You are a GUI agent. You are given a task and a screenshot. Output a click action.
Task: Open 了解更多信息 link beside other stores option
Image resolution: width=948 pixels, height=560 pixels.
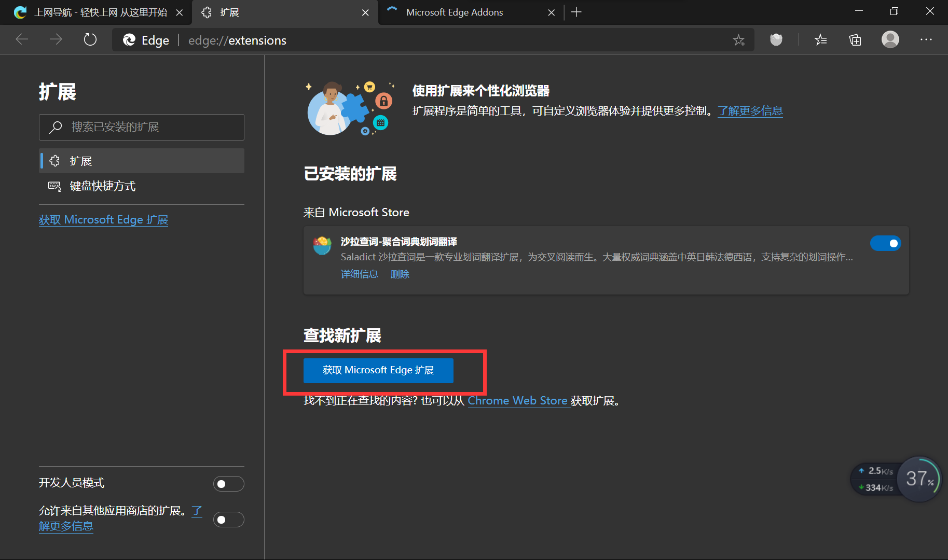pos(66,526)
